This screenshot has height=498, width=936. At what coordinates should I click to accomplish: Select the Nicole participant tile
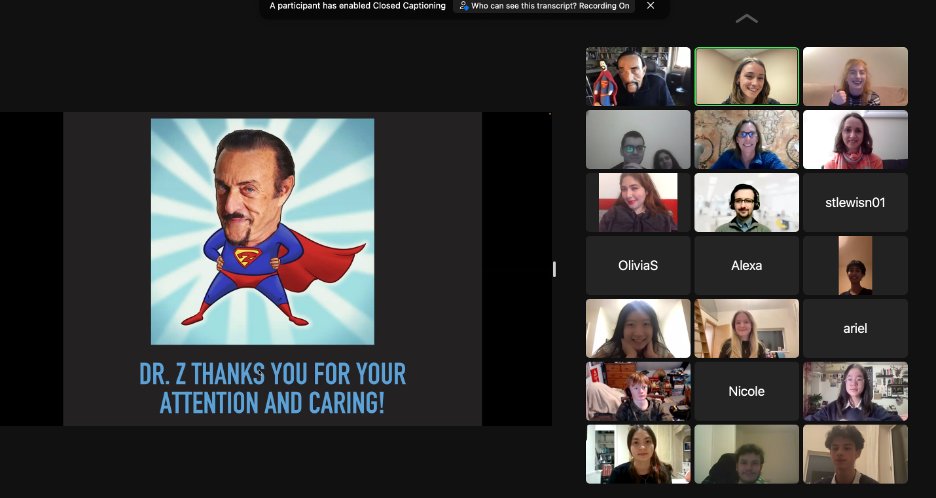pos(746,391)
